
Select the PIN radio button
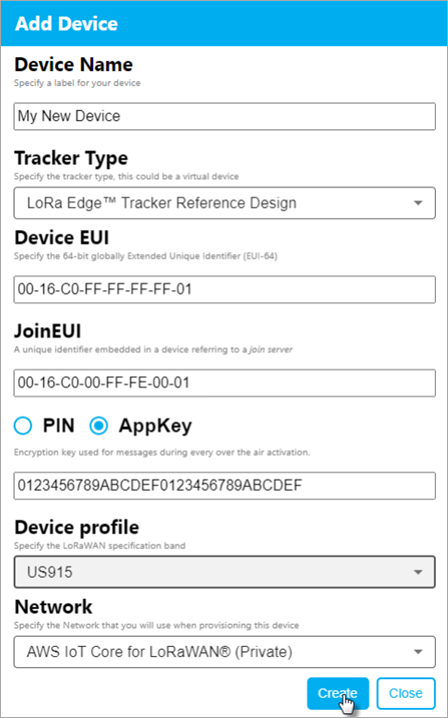click(x=23, y=426)
